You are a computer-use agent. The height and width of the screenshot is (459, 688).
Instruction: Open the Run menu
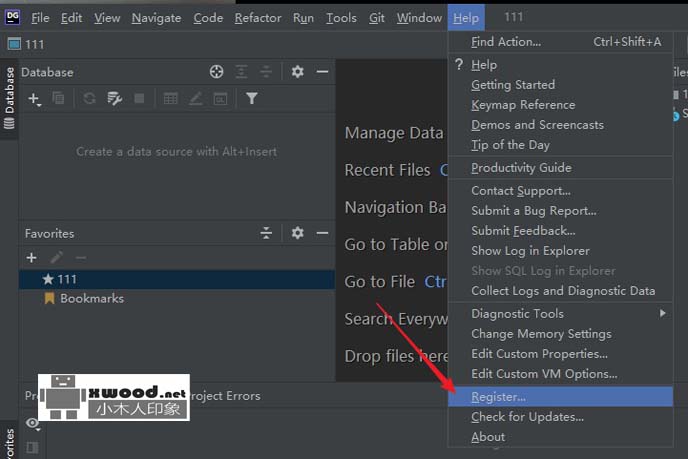[303, 18]
